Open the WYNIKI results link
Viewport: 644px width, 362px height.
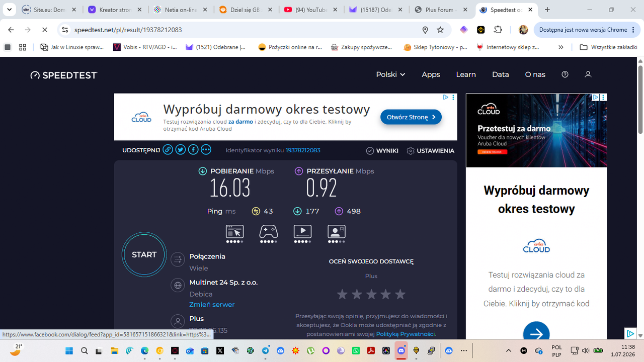382,150
